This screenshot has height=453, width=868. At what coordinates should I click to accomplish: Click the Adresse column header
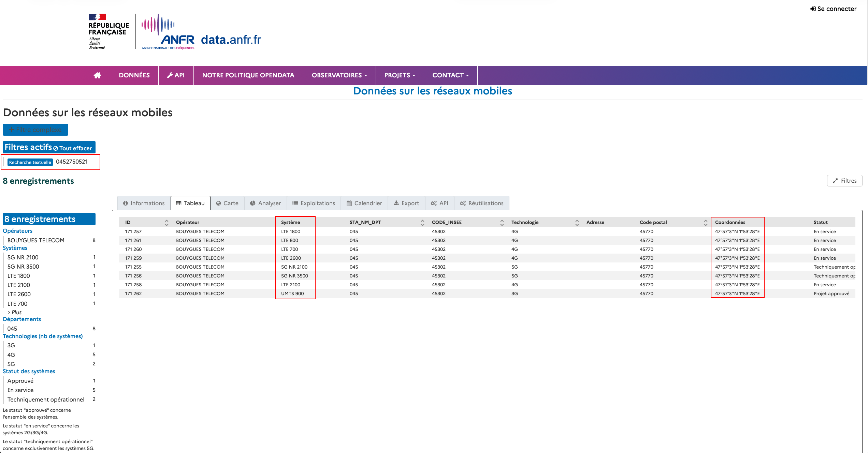coord(595,222)
